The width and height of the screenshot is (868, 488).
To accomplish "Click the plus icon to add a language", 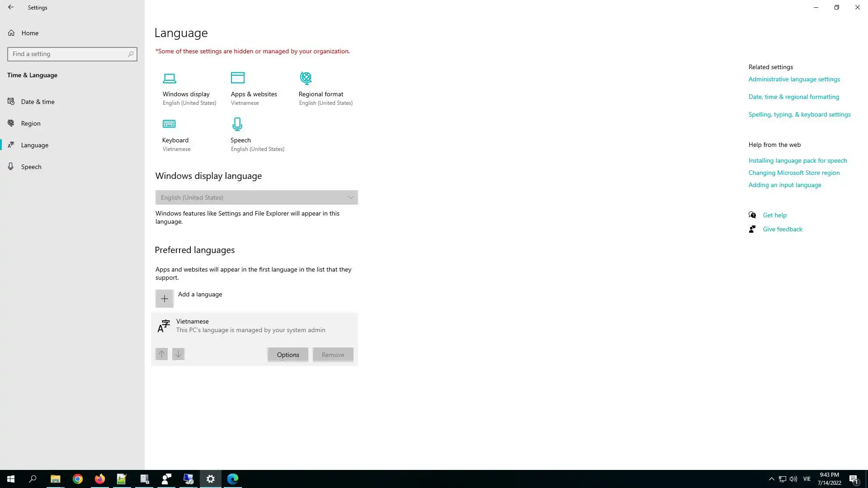I will click(x=165, y=299).
